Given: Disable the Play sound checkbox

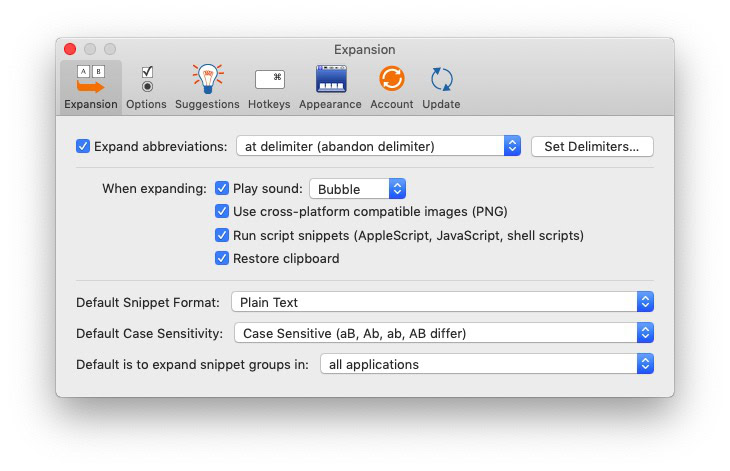Looking at the screenshot, I should (x=222, y=188).
